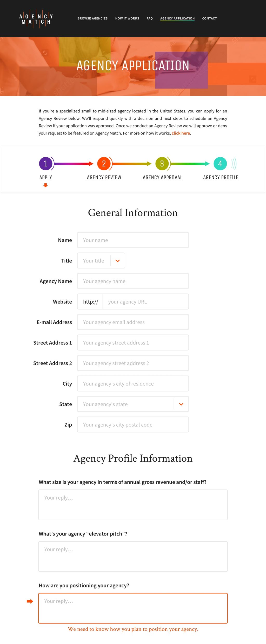Select the Agency Application nav item
The width and height of the screenshot is (266, 644).
coord(177,18)
